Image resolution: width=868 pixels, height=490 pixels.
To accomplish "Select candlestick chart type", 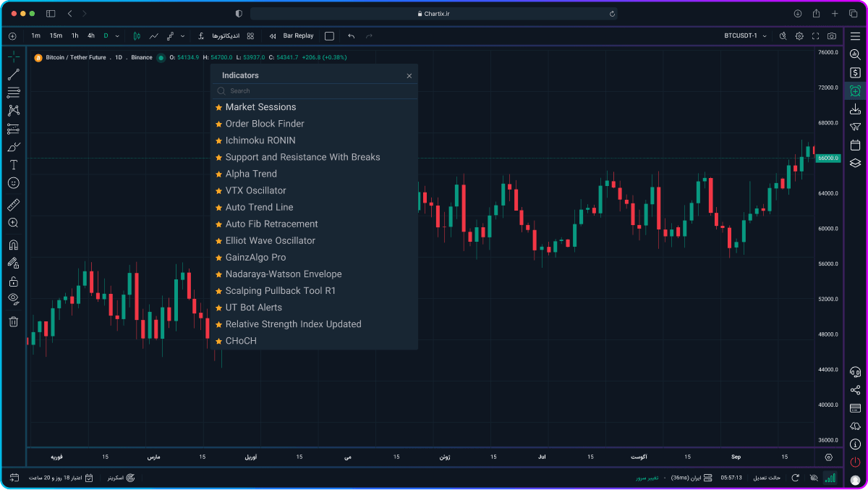I will point(137,35).
